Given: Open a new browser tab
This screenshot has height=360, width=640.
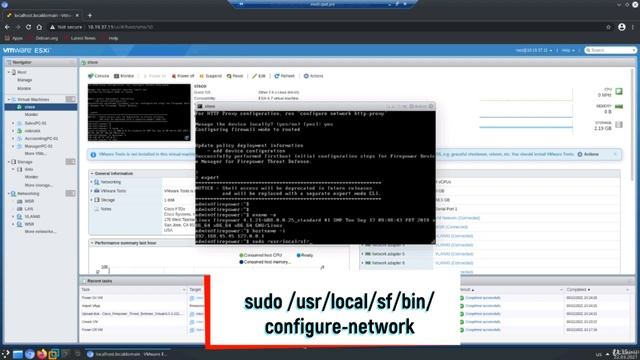Looking at the screenshot, I should point(90,16).
